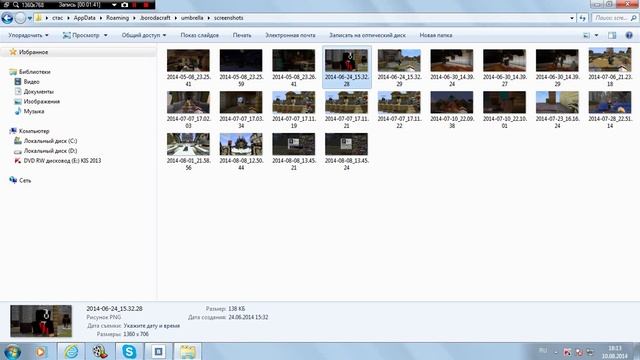Open recent locations dropdown beside navigation arrows
640x360 pixels.
(x=29, y=18)
